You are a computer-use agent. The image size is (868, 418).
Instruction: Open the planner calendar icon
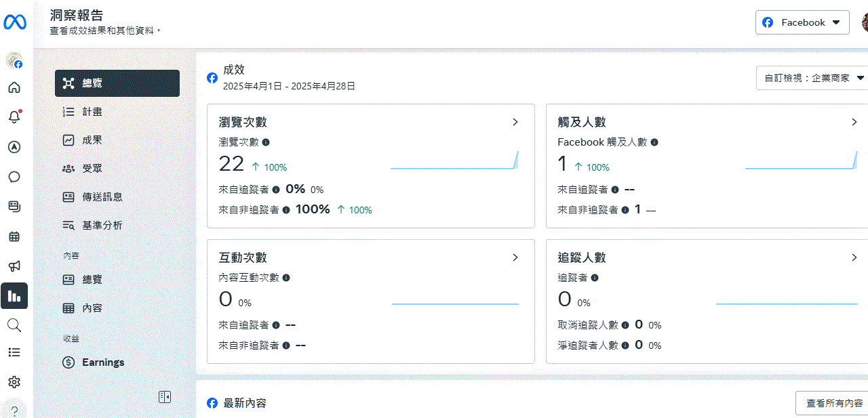click(x=14, y=236)
